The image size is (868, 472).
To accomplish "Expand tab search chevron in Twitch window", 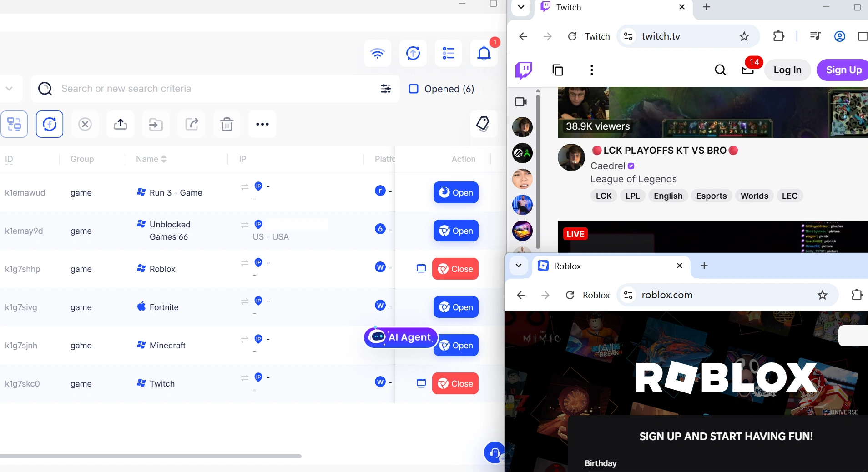I will [x=521, y=7].
